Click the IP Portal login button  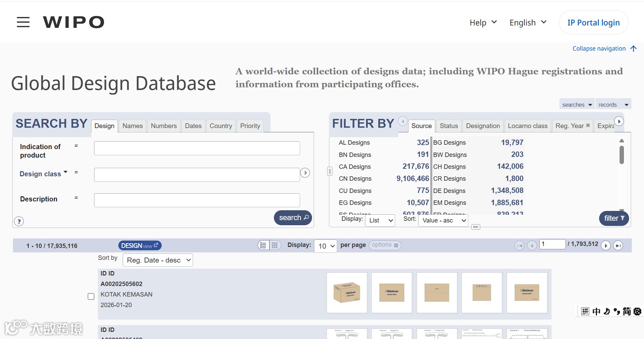(593, 22)
